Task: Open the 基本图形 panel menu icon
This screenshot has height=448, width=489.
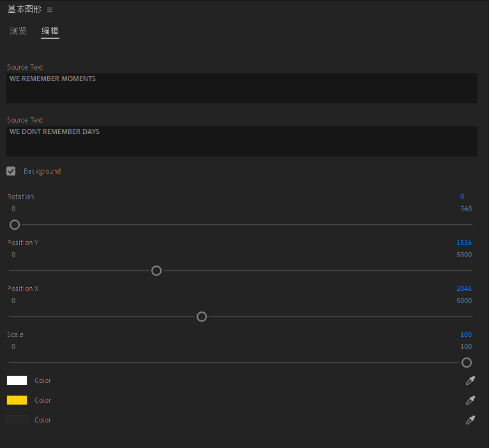Action: [x=50, y=10]
